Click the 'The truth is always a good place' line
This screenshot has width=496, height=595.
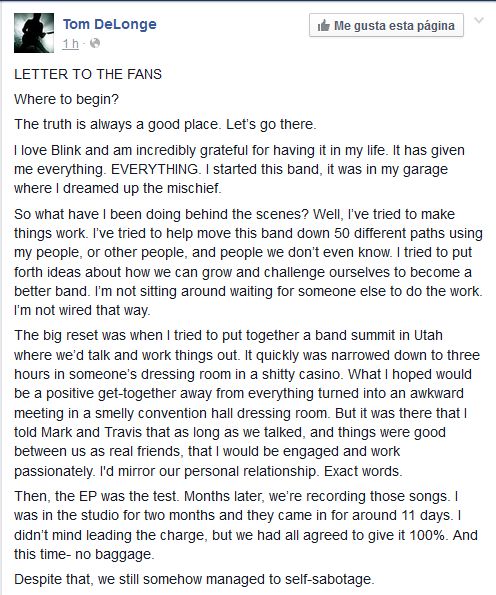point(165,124)
